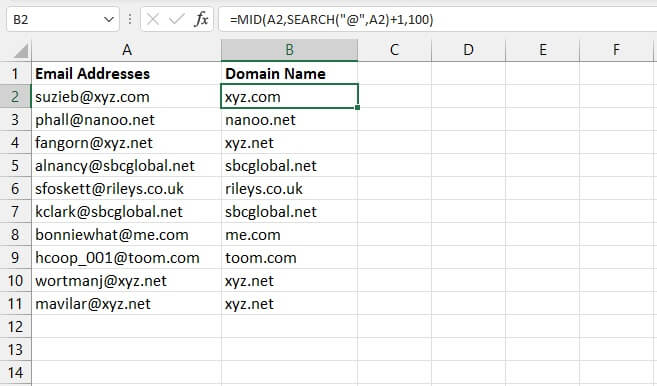Click the 'Email Addresses' header cell

click(x=127, y=73)
